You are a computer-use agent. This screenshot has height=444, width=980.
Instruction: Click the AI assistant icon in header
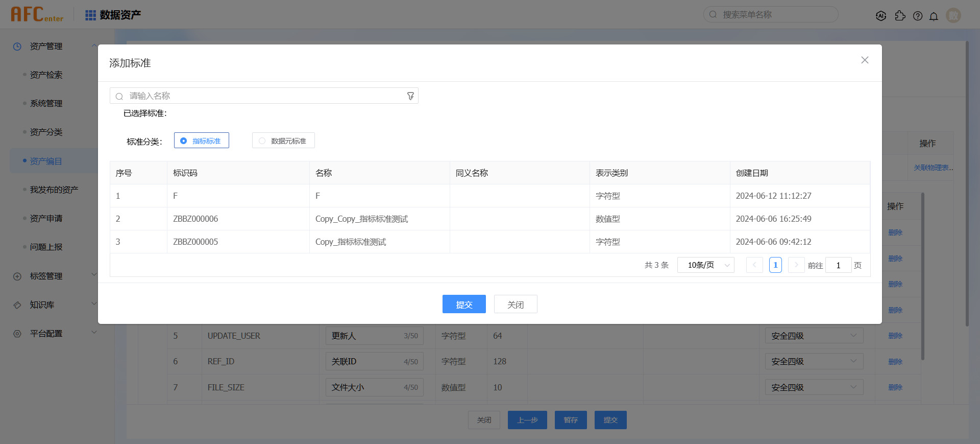(880, 16)
